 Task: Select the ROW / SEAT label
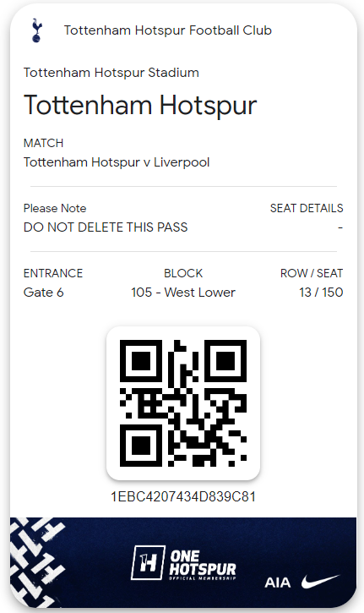pyautogui.click(x=312, y=273)
